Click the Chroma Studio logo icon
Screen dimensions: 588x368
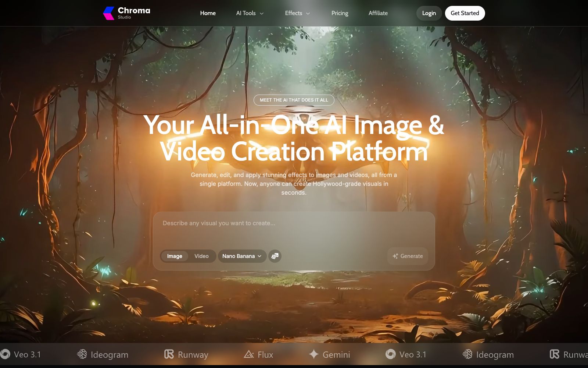pos(109,13)
